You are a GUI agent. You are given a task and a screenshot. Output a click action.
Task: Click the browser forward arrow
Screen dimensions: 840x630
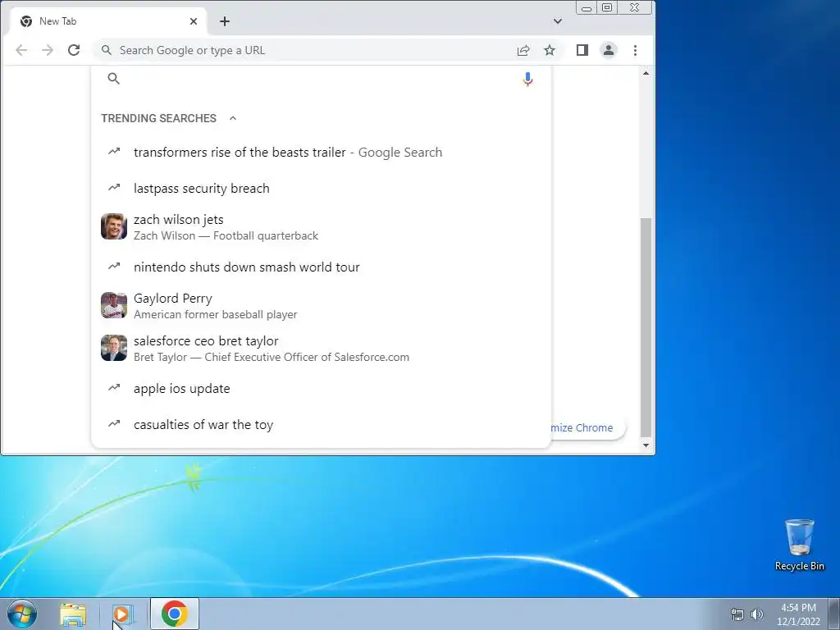tap(48, 50)
